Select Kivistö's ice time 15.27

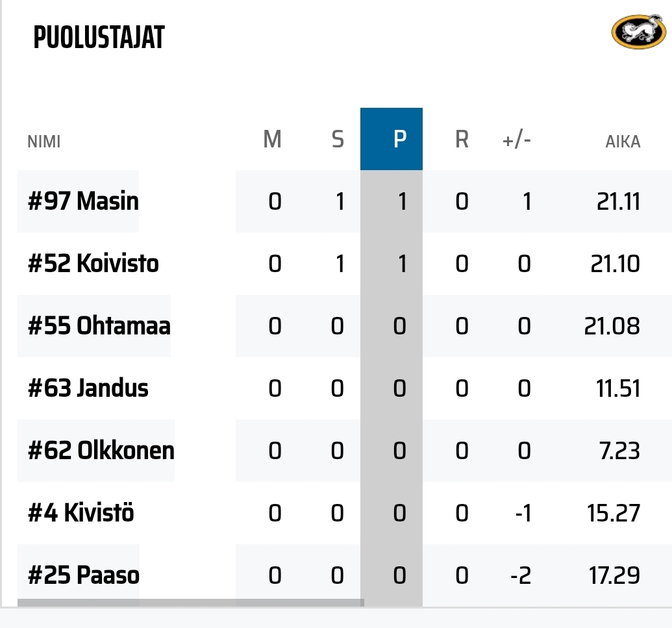coord(614,513)
